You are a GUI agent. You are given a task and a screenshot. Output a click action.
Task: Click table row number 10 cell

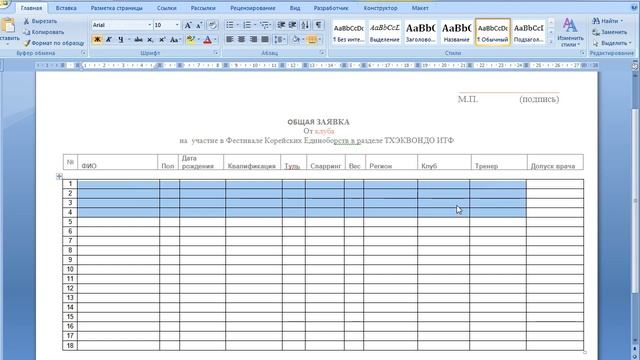(x=70, y=269)
